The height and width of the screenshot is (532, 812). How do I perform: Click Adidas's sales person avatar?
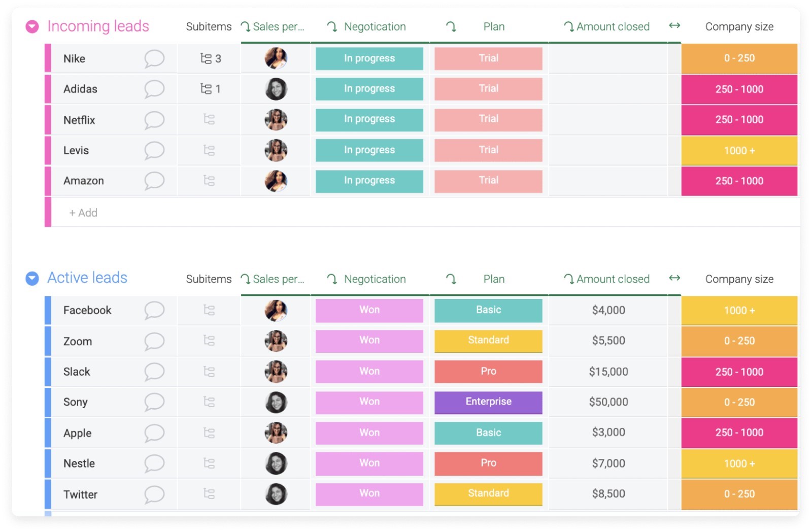pos(276,89)
